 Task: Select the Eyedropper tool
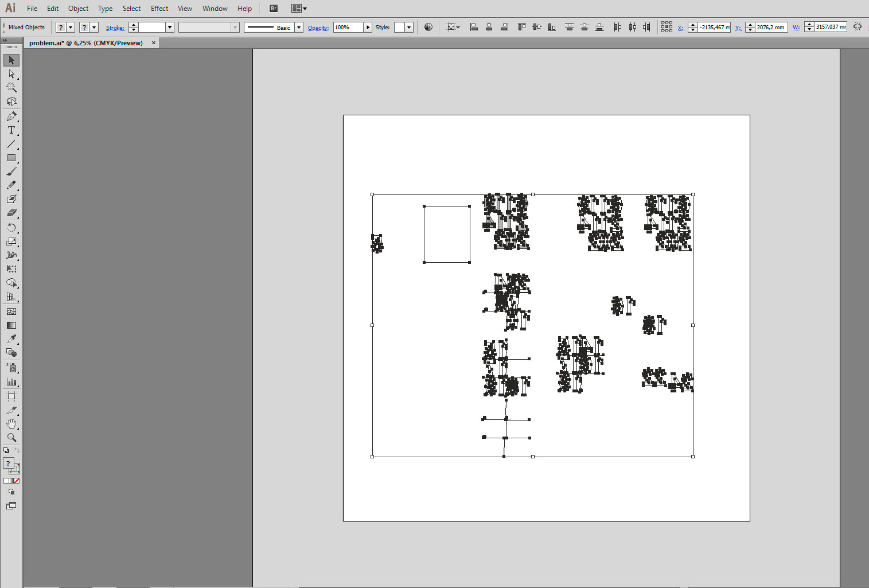(x=11, y=339)
